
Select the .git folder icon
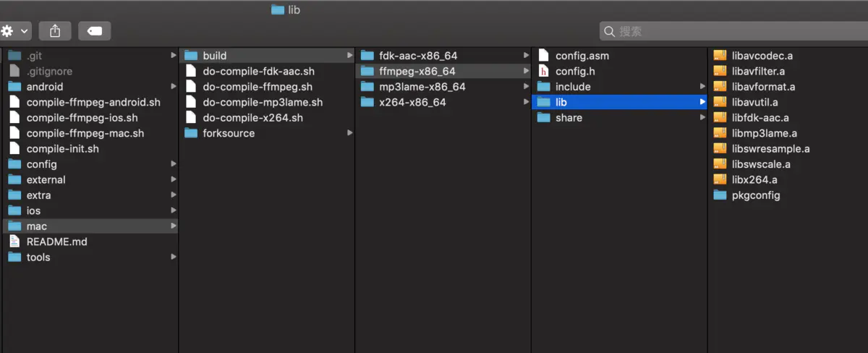coord(14,56)
